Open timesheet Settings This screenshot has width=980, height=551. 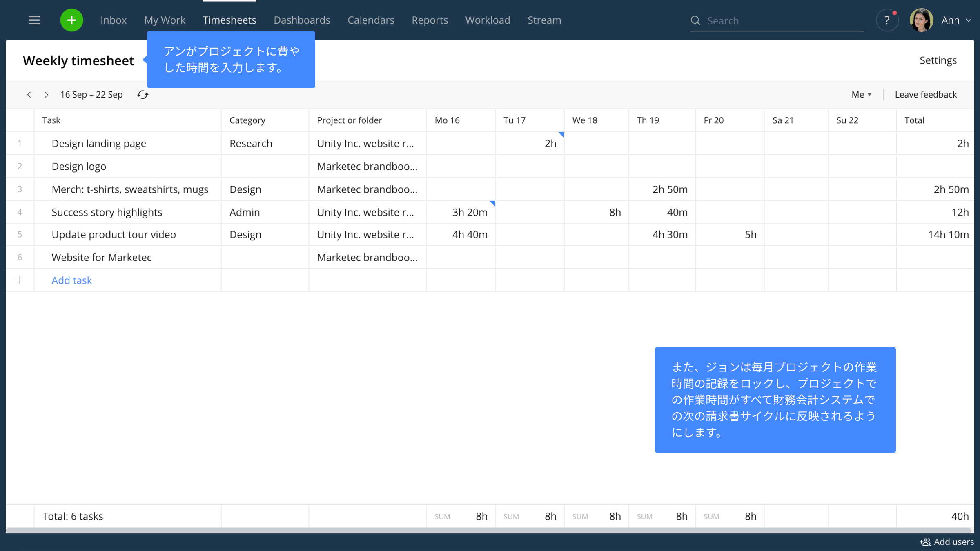(938, 60)
